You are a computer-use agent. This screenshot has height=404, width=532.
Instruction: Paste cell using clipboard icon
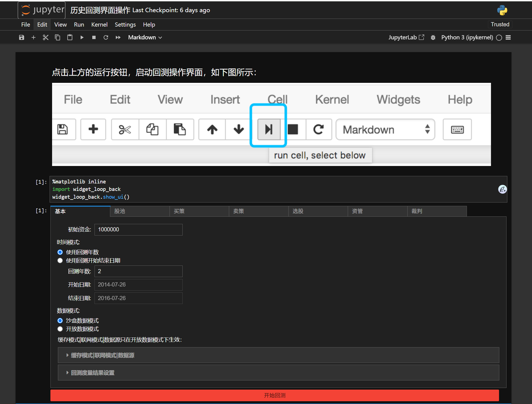[70, 37]
